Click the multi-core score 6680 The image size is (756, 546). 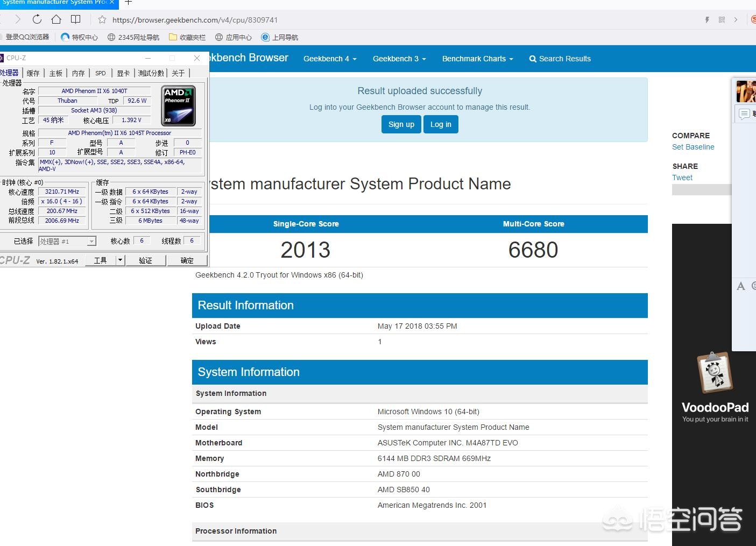pyautogui.click(x=533, y=250)
